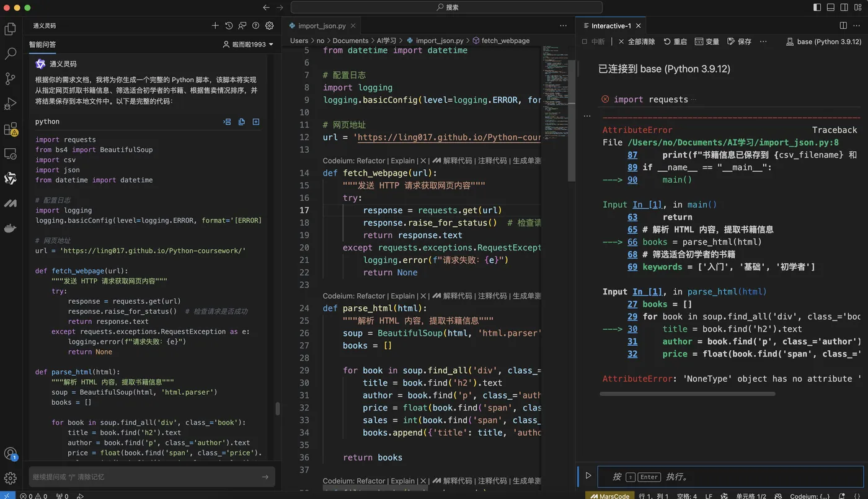This screenshot has width=868, height=499.
Task: Open the Source Control view
Action: tap(10, 79)
